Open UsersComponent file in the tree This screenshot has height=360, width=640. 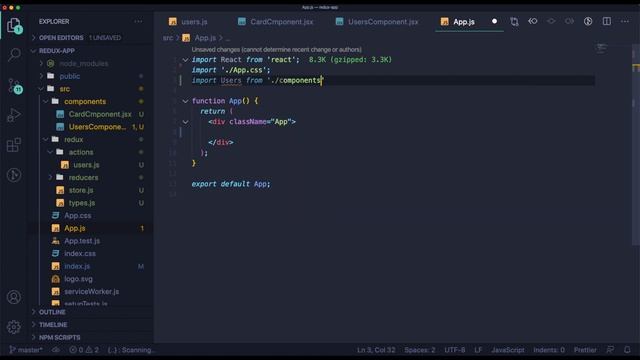(97, 127)
